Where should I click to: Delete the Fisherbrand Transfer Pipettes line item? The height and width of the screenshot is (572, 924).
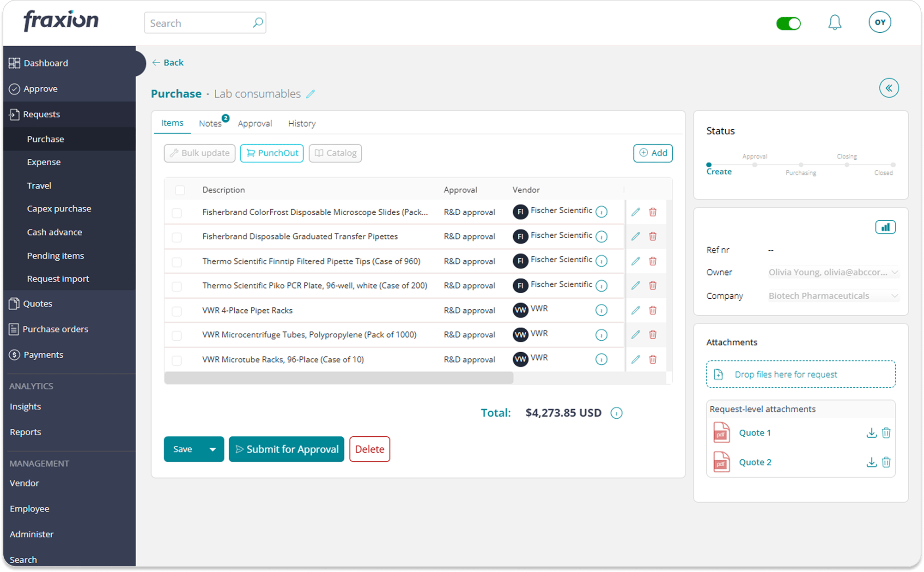(x=653, y=236)
